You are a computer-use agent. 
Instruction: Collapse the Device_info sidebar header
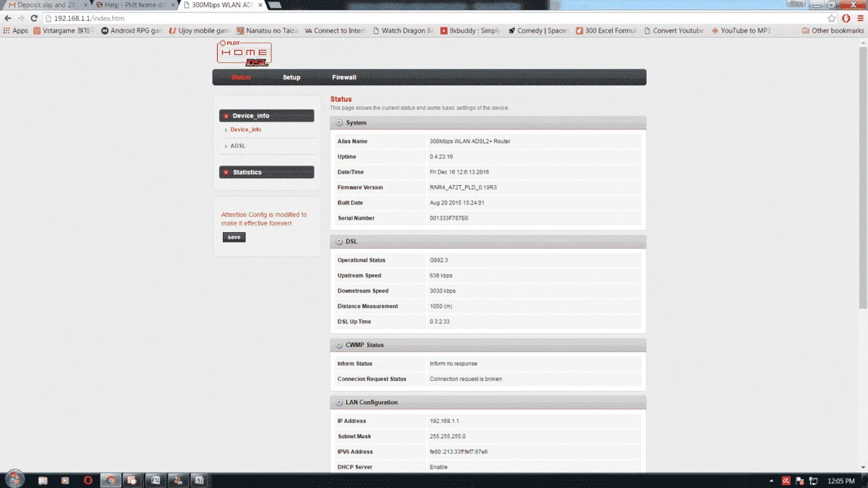tap(267, 116)
